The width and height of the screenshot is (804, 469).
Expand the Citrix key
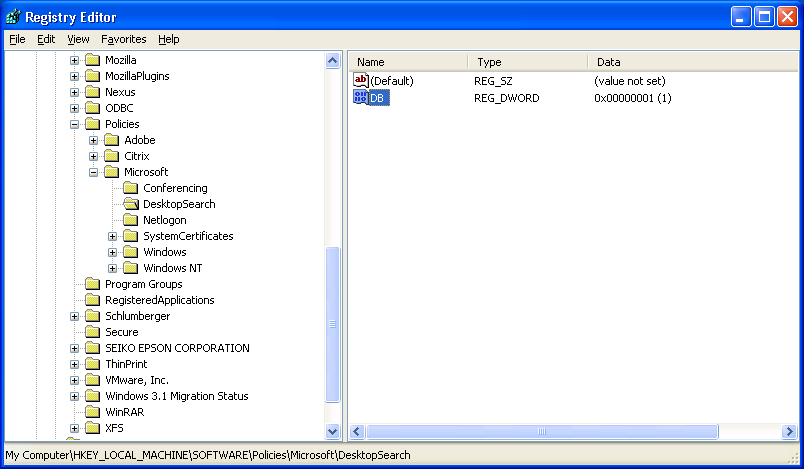93,156
